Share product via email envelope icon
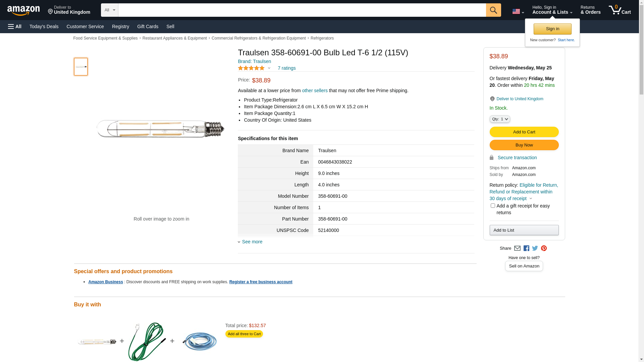This screenshot has height=362, width=644. coord(517,248)
